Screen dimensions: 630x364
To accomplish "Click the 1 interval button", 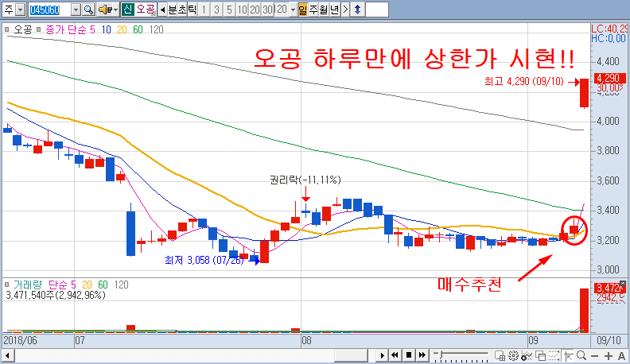I will (204, 10).
